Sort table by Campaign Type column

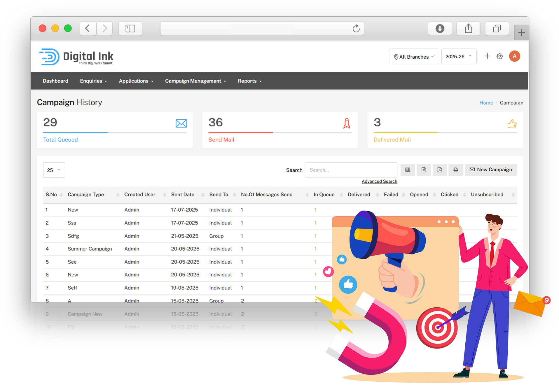pos(86,195)
